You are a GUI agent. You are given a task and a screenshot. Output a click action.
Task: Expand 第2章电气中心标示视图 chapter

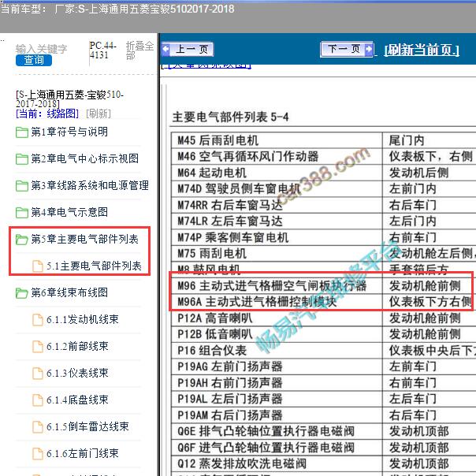tap(84, 158)
